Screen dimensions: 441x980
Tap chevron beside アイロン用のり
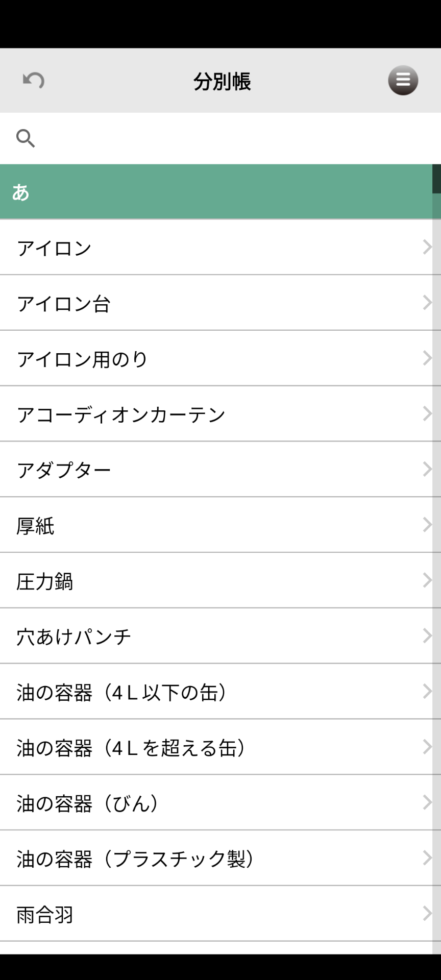pos(427,358)
